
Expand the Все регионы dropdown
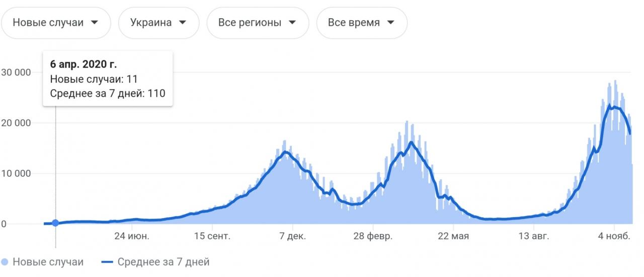point(257,23)
